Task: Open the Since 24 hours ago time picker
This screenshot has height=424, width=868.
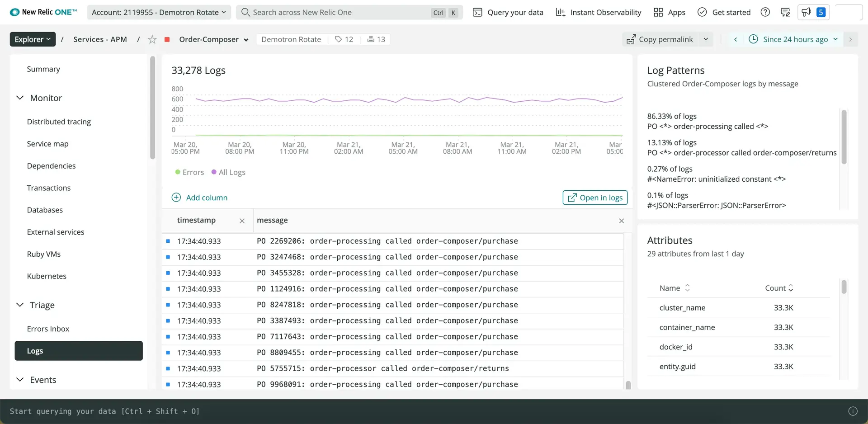Action: coord(795,39)
